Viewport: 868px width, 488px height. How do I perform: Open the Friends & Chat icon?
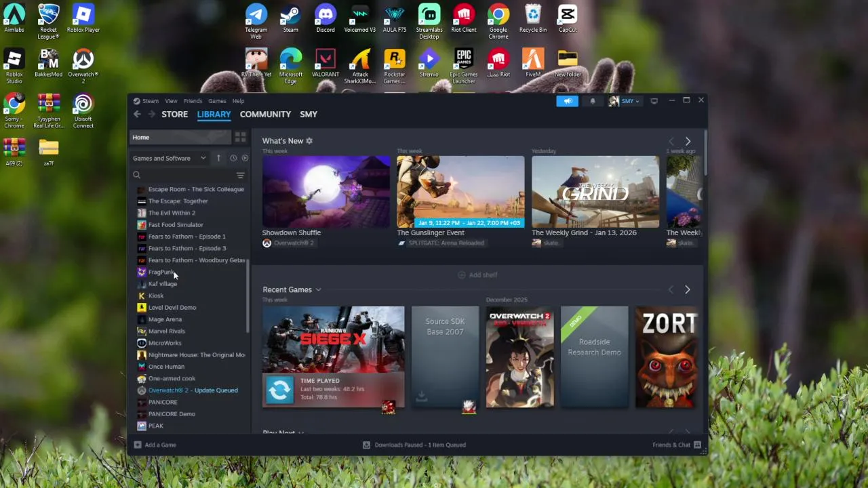coord(697,445)
